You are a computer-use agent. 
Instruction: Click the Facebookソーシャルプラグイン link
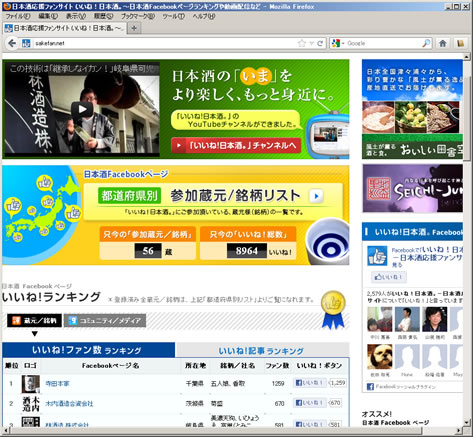click(406, 387)
